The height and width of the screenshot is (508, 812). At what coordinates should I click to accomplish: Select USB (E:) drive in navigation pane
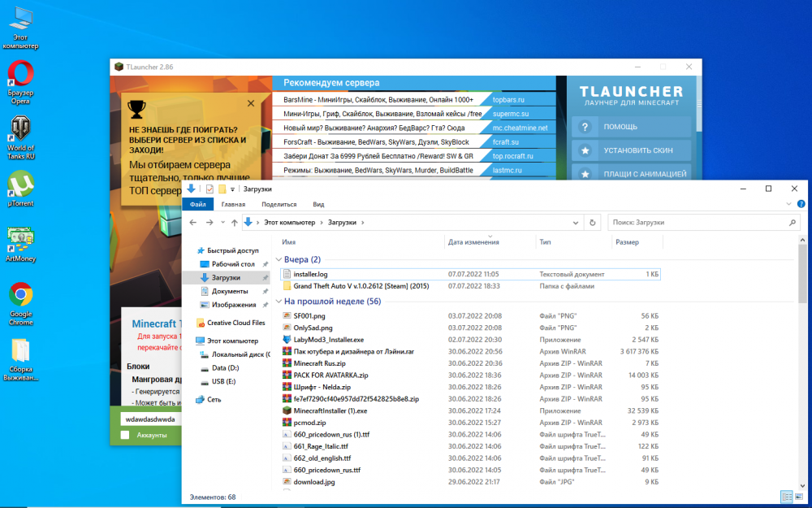coord(224,381)
